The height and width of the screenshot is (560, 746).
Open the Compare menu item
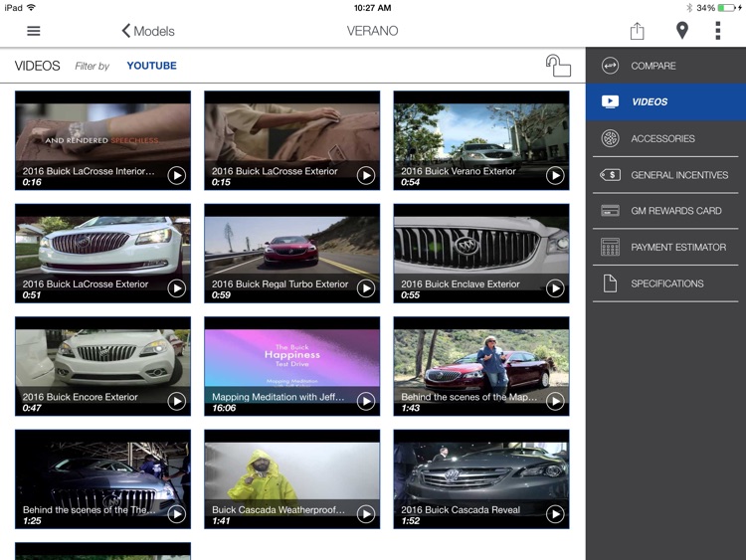[665, 66]
